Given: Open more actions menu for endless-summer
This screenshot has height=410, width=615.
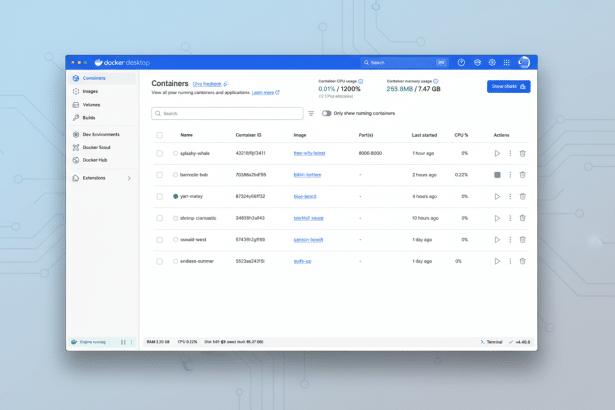Looking at the screenshot, I should [510, 261].
